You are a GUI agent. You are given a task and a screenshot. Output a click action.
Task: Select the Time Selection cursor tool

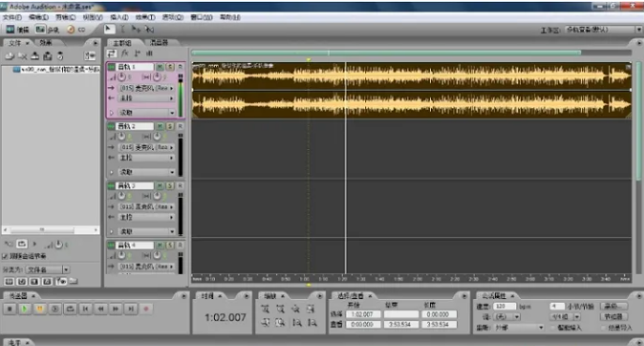pyautogui.click(x=122, y=29)
